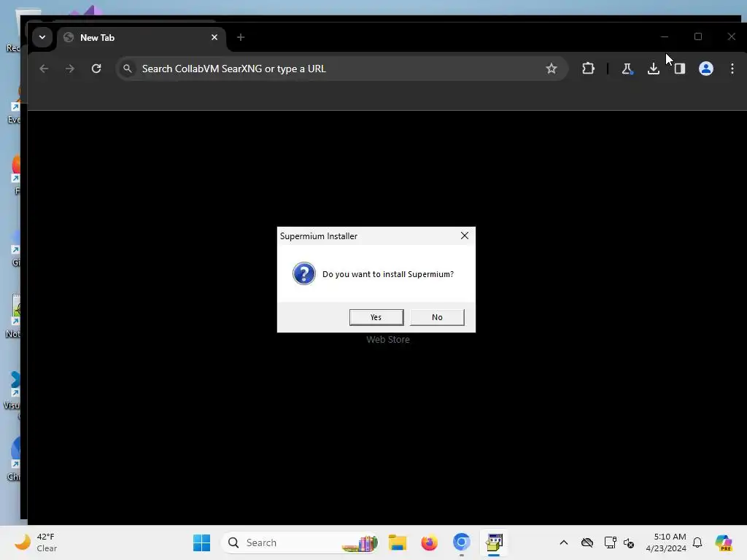
Task: Open the Copilot preview taskbar icon
Action: (x=724, y=542)
